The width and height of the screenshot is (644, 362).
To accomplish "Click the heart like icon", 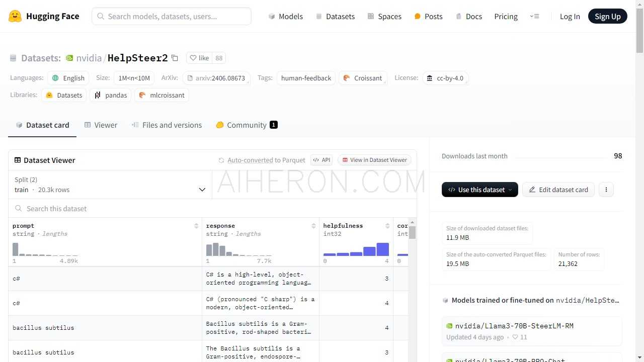I will point(193,58).
